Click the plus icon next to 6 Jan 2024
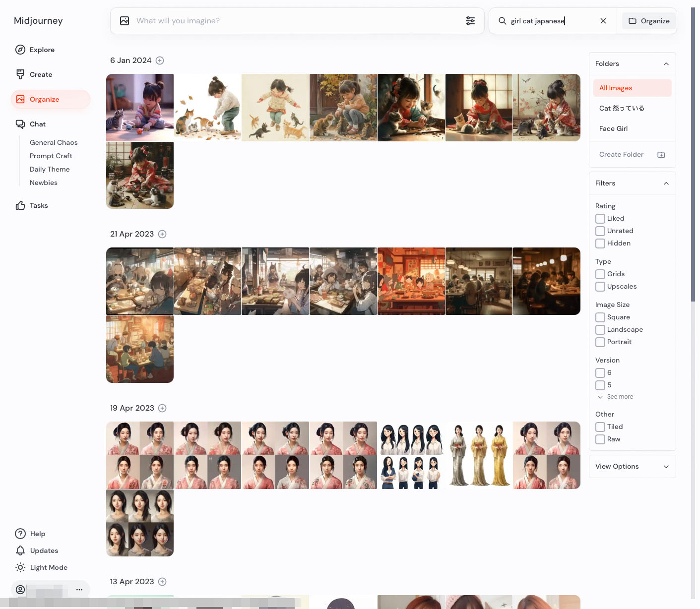Viewport: 700px width, 609px height. pyautogui.click(x=160, y=61)
